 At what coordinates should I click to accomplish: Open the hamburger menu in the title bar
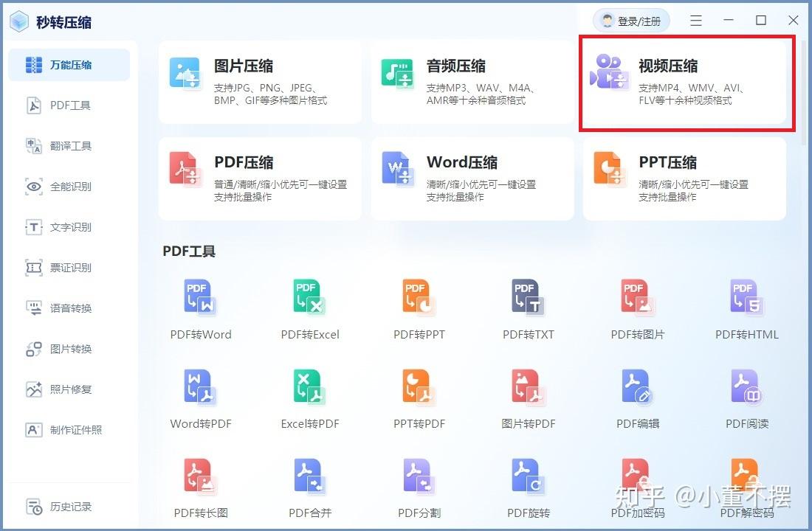click(695, 20)
